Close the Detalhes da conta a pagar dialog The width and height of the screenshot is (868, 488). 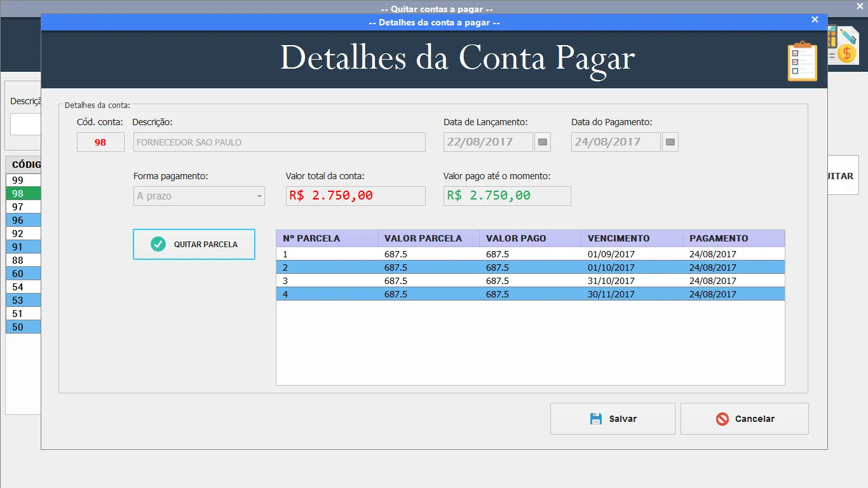pos(815,20)
